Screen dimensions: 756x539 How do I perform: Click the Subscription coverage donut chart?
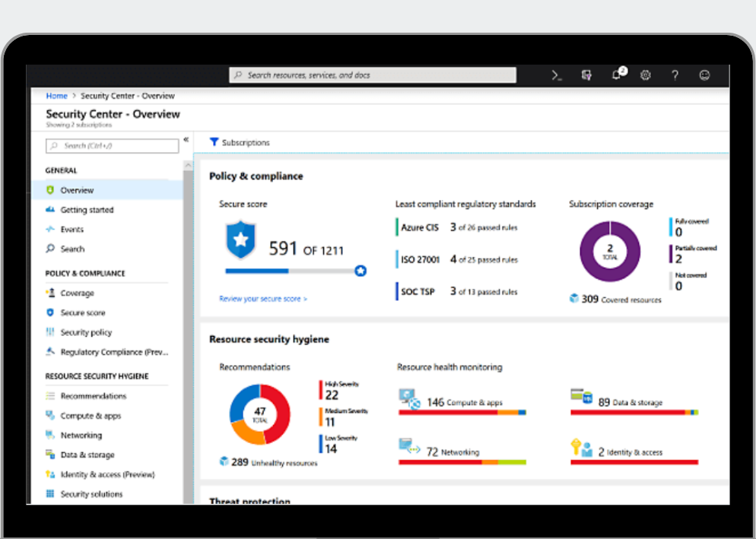click(610, 251)
